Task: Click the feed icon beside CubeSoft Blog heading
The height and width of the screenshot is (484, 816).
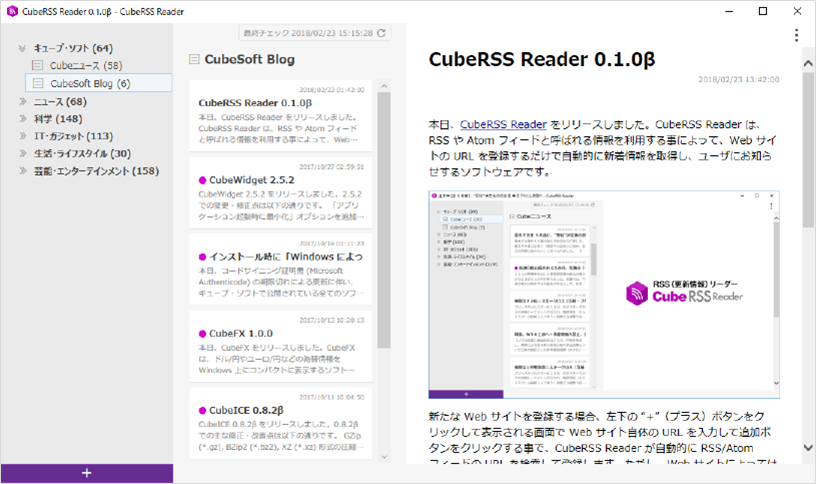Action: [x=194, y=59]
